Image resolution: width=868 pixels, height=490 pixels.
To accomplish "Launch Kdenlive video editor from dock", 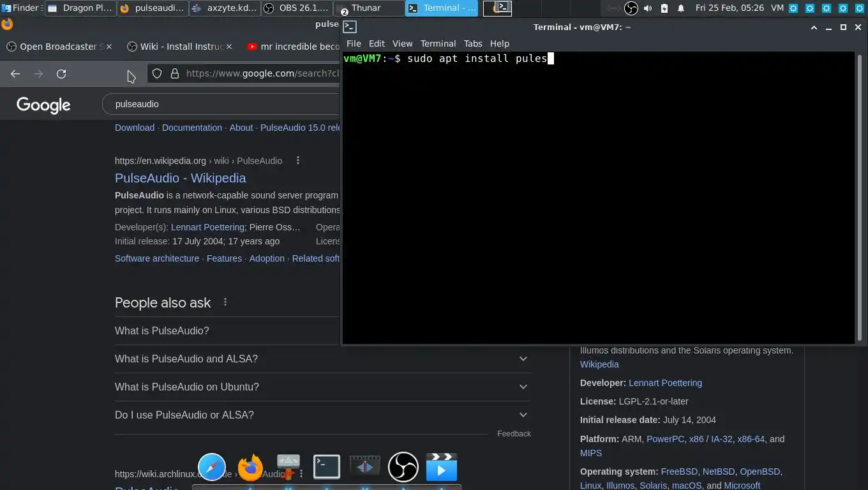I will 365,467.
